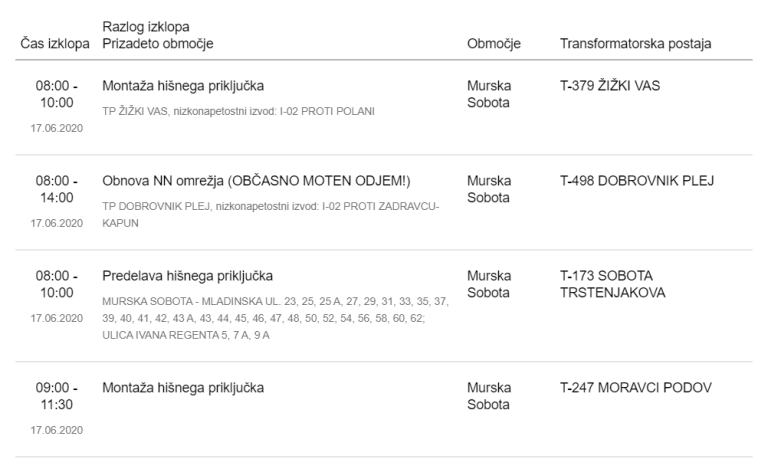
Task: Click the 09:00 - 11:30 outage time
Action: 55,395
